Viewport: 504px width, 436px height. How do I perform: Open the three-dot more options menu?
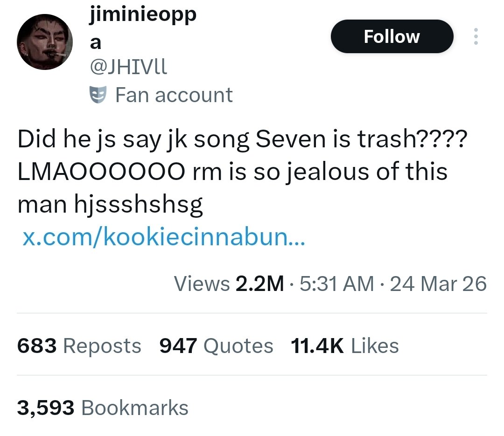coord(476,36)
